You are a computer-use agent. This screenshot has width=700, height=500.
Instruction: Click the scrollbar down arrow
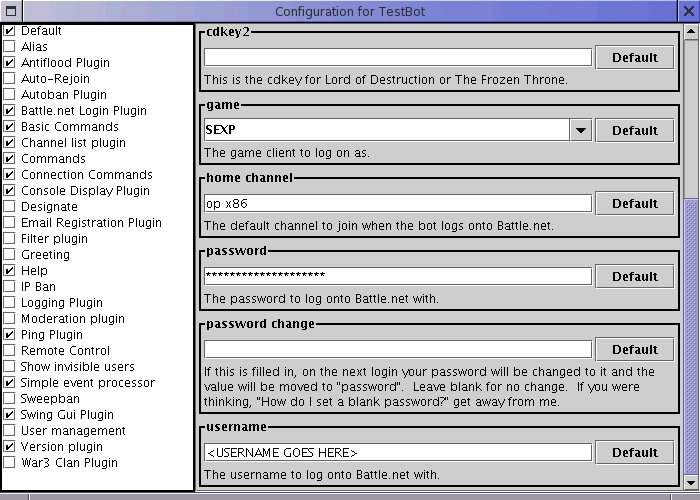point(691,483)
